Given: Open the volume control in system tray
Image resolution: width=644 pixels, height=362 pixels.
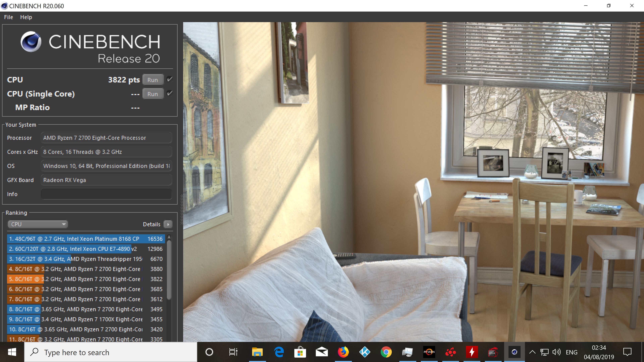Looking at the screenshot, I should pyautogui.click(x=556, y=352).
